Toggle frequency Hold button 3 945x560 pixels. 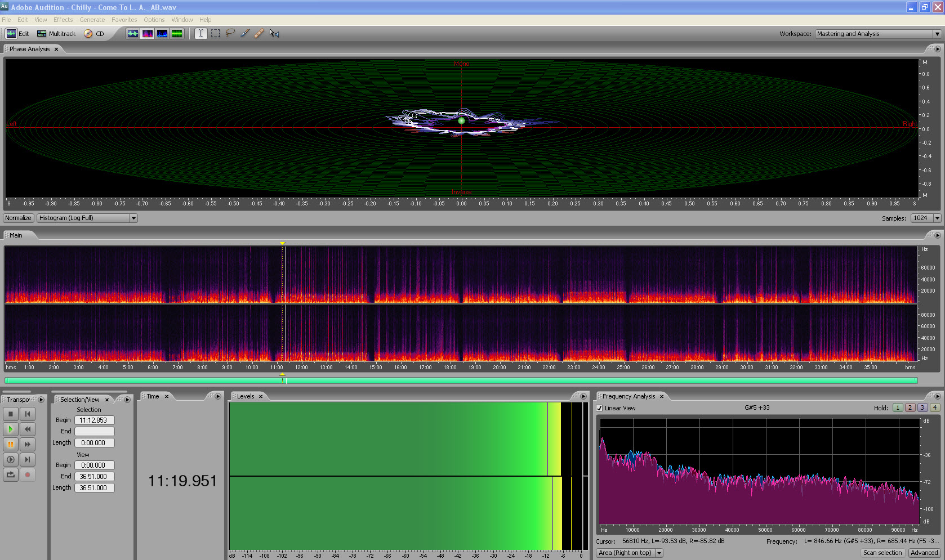coord(922,407)
